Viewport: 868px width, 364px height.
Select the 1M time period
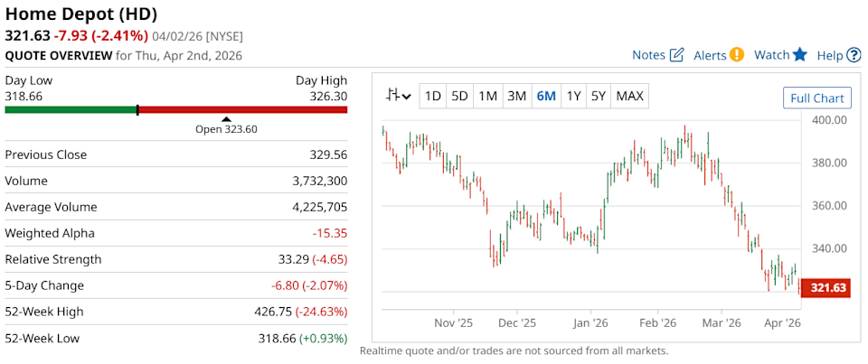pos(487,96)
